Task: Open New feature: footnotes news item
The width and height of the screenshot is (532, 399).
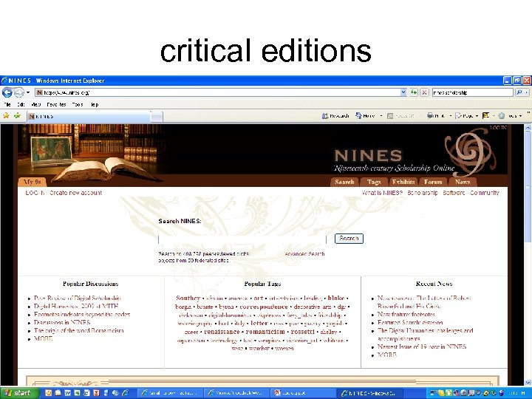Action: pyautogui.click(x=406, y=314)
